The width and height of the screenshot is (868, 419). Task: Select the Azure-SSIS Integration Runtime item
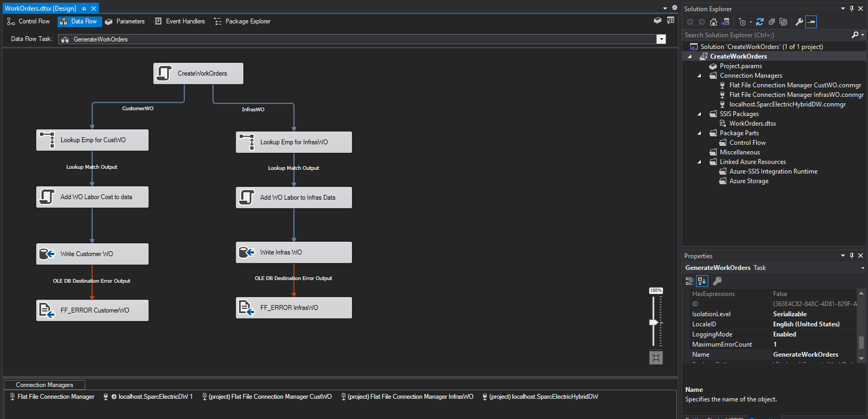773,171
